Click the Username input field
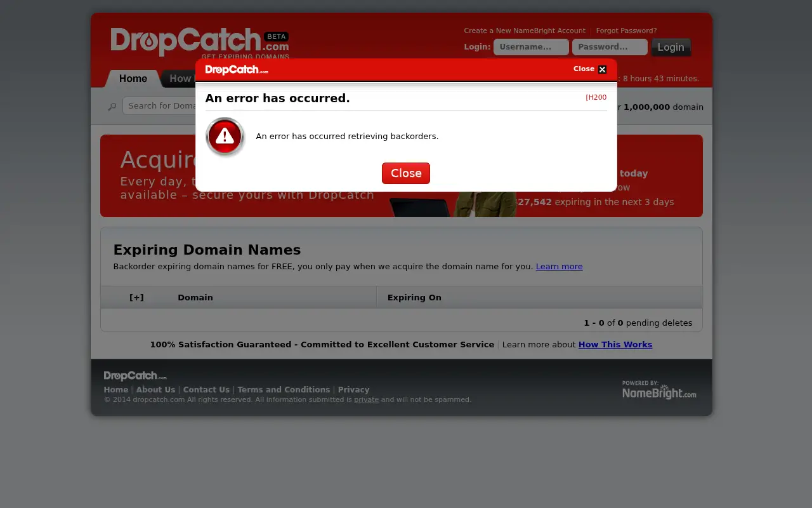 click(x=531, y=47)
